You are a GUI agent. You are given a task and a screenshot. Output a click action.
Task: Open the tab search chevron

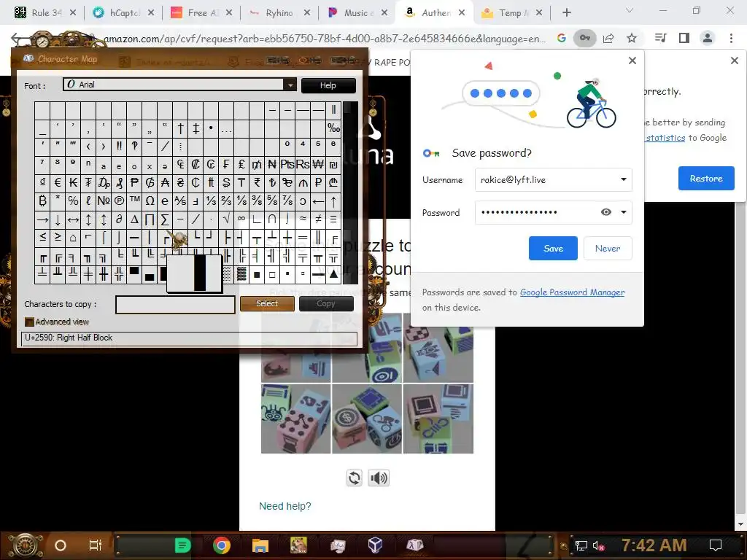(630, 10)
